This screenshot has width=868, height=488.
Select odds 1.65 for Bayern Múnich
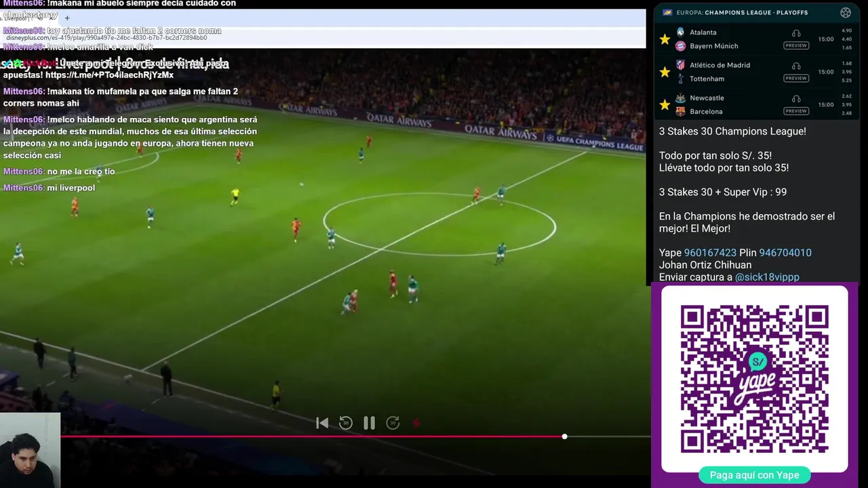[846, 47]
